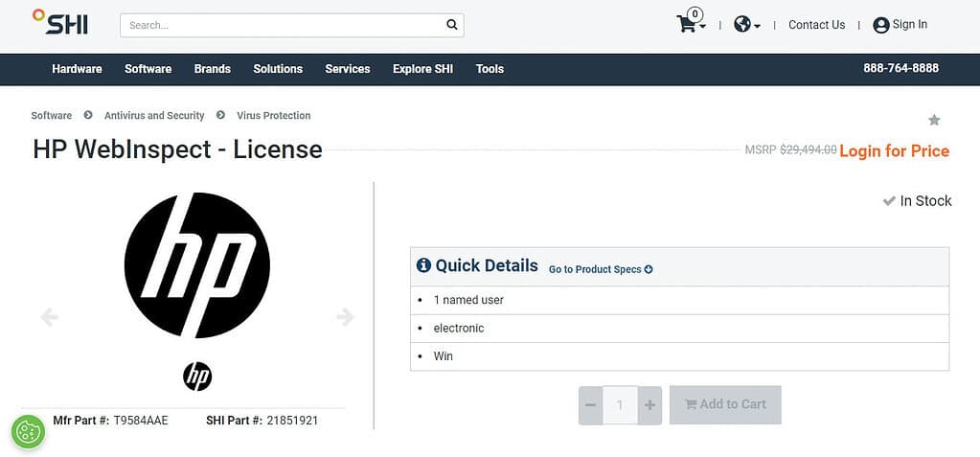Click the Contact Us link

pos(816,25)
